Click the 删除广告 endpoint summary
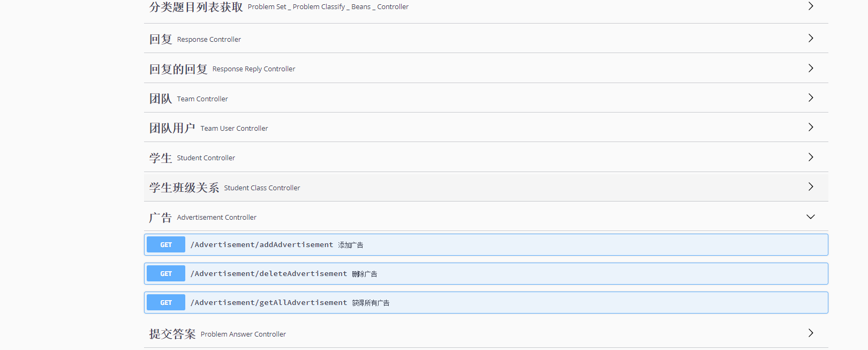 pyautogui.click(x=365, y=274)
